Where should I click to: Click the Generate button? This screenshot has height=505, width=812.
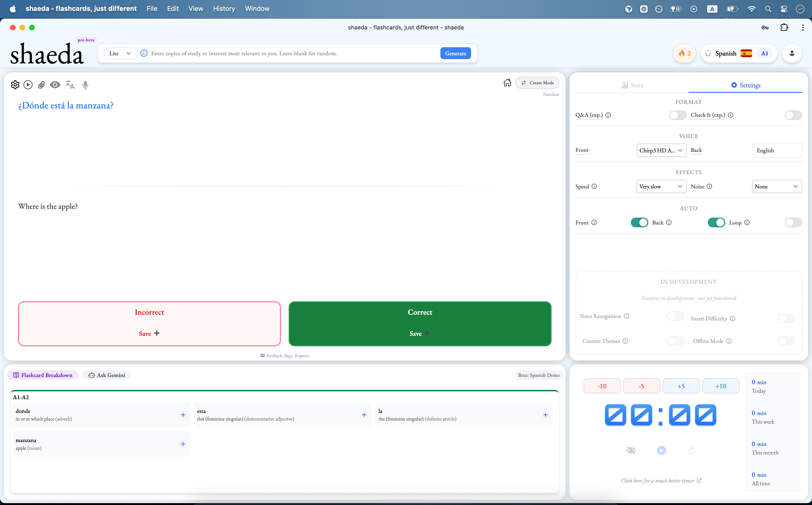[455, 53]
